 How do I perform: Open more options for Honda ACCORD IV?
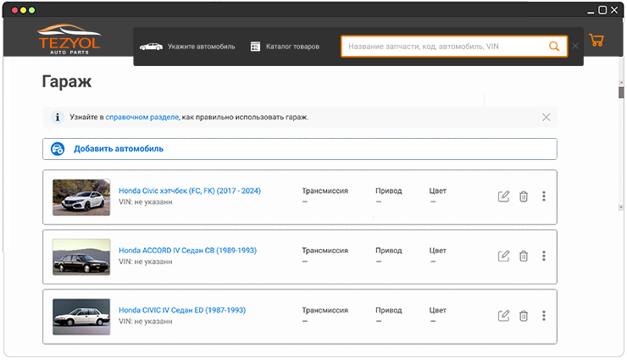coord(543,256)
